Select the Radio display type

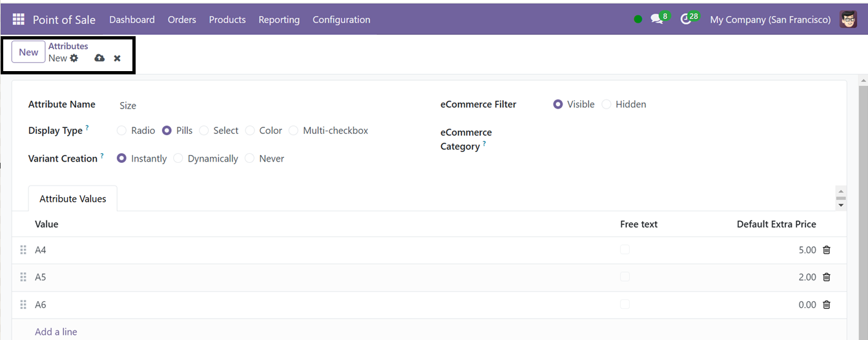coord(121,131)
